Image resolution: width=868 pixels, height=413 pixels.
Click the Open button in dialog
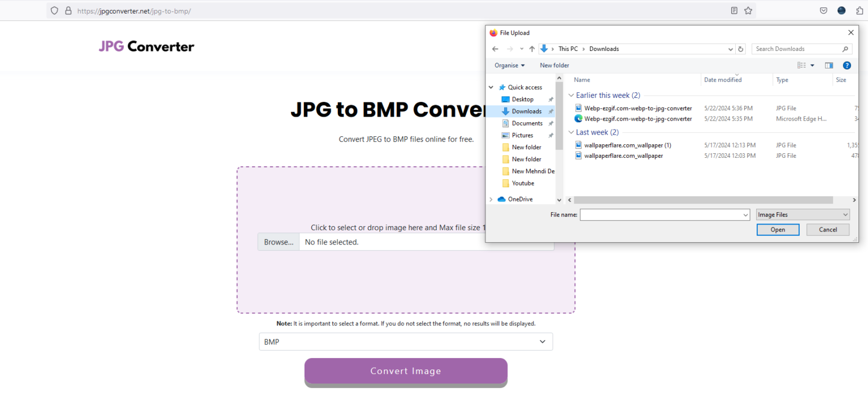(x=778, y=230)
